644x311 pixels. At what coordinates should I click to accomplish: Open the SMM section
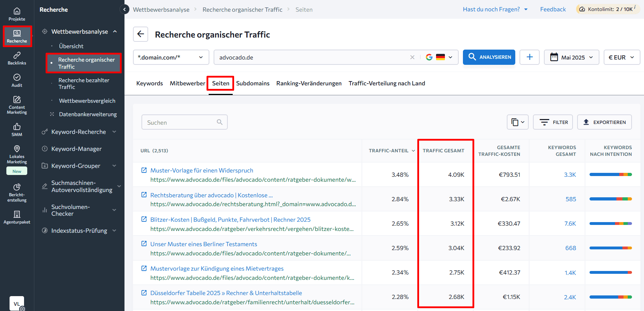click(x=17, y=130)
